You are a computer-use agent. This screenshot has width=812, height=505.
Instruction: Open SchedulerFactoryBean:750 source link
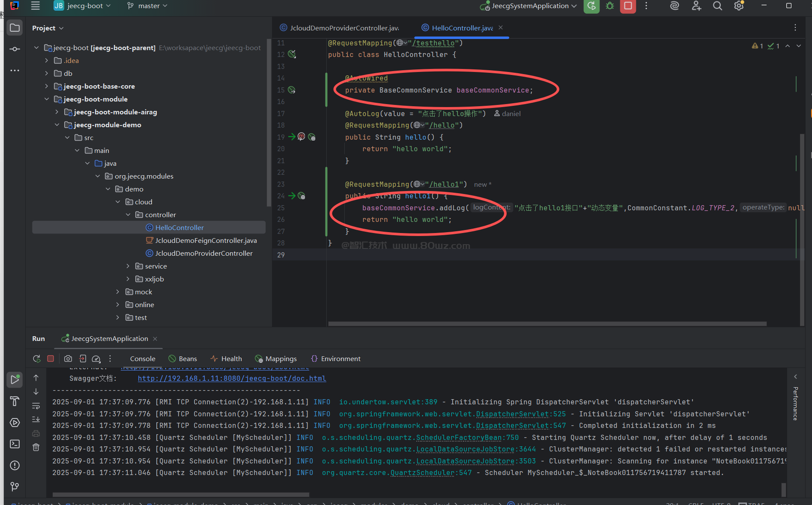click(468, 438)
